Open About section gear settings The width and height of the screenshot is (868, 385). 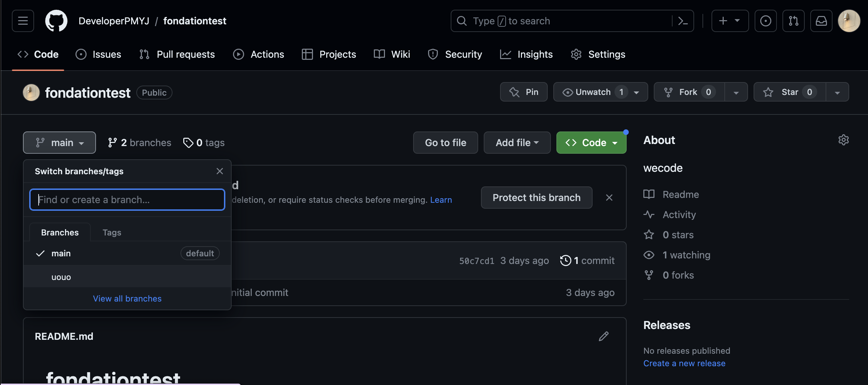coord(843,140)
